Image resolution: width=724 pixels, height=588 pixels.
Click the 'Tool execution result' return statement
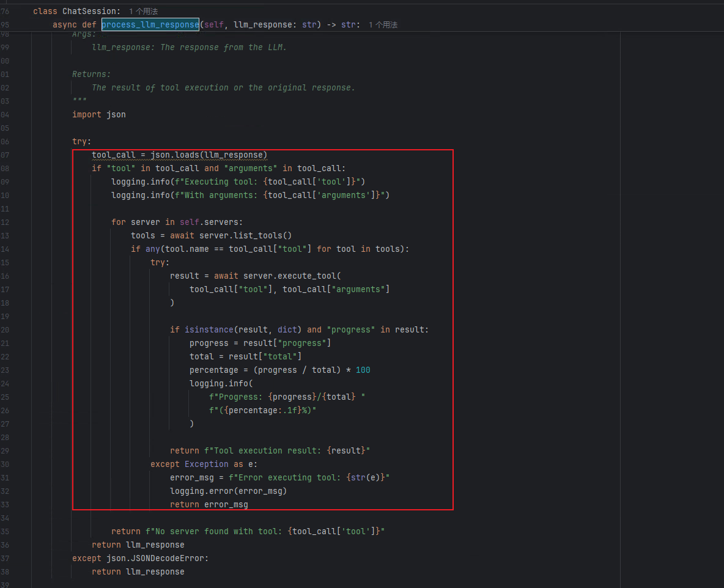(x=270, y=451)
